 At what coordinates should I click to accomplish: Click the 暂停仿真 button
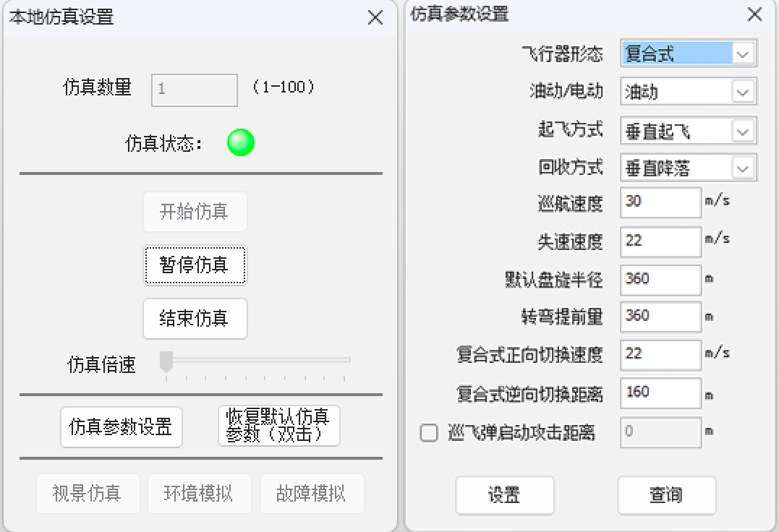[x=195, y=265]
